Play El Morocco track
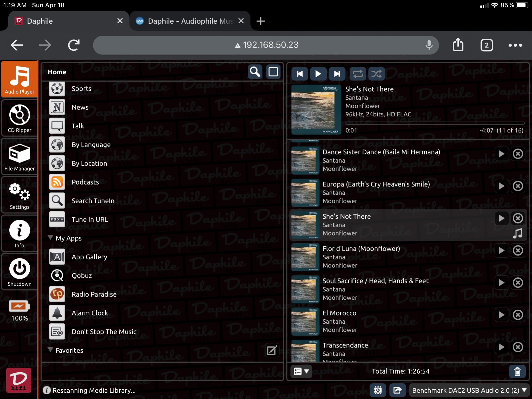 [x=502, y=315]
